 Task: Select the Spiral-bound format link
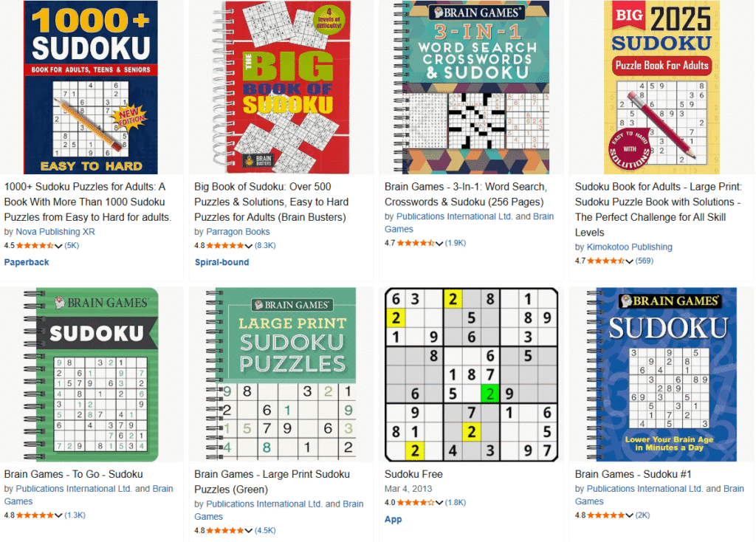point(221,262)
